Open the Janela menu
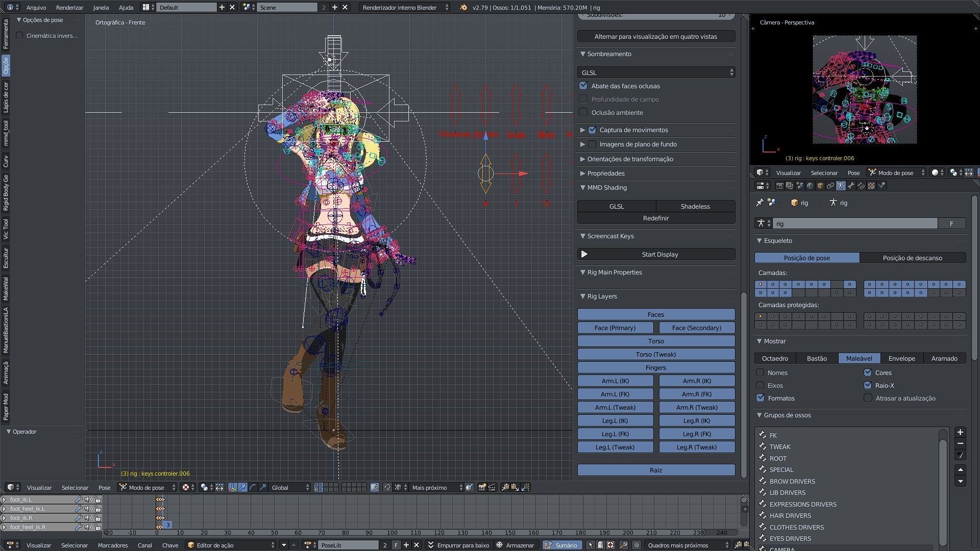 (x=101, y=7)
